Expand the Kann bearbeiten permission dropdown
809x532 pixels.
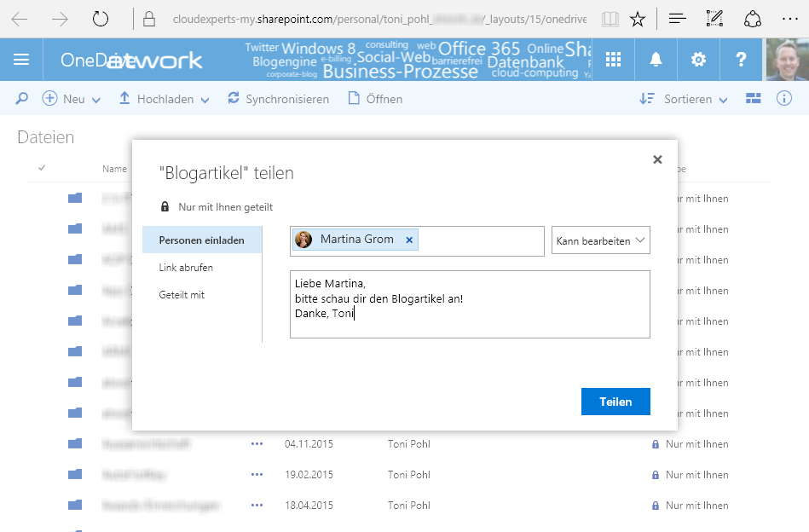(601, 240)
